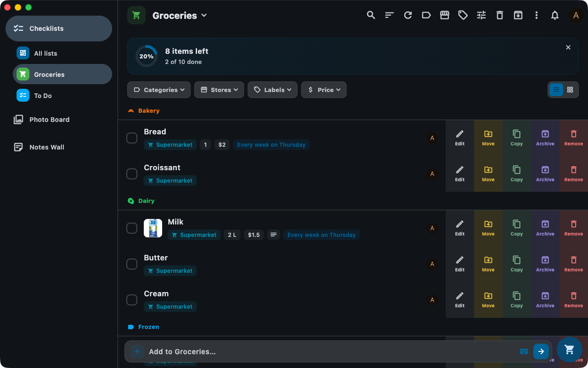Submit the new item with arrow button

(x=541, y=351)
